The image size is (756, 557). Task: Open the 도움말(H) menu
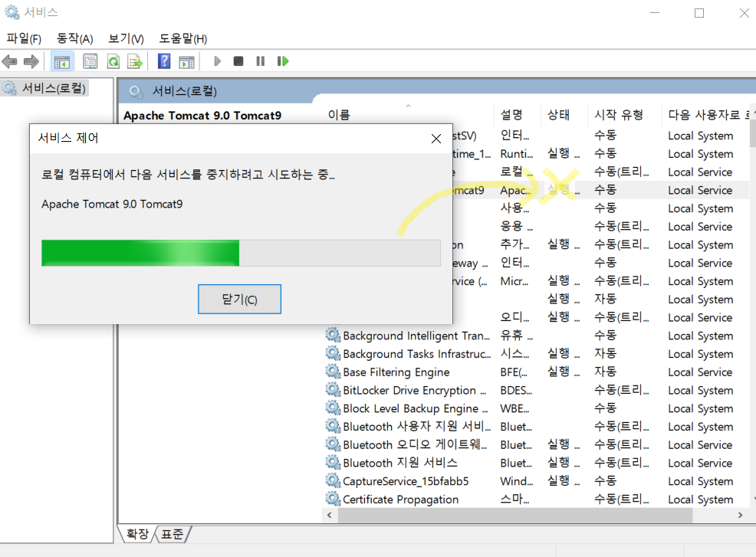pos(182,38)
